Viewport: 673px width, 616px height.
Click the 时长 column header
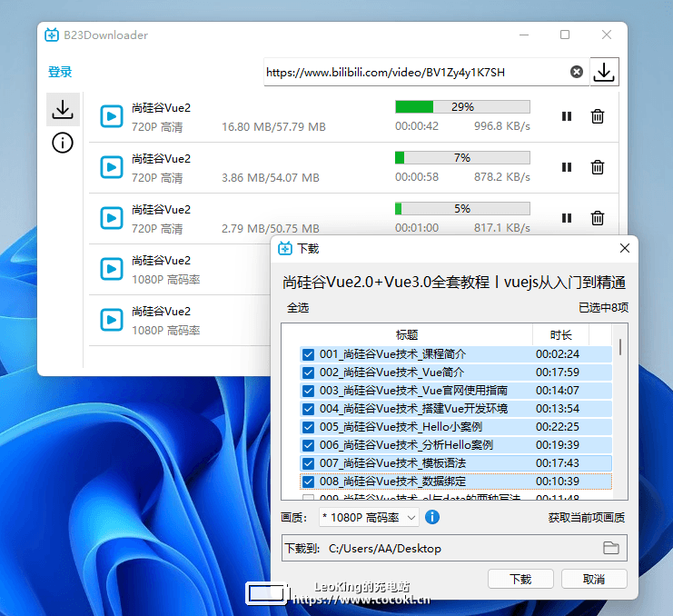click(560, 334)
